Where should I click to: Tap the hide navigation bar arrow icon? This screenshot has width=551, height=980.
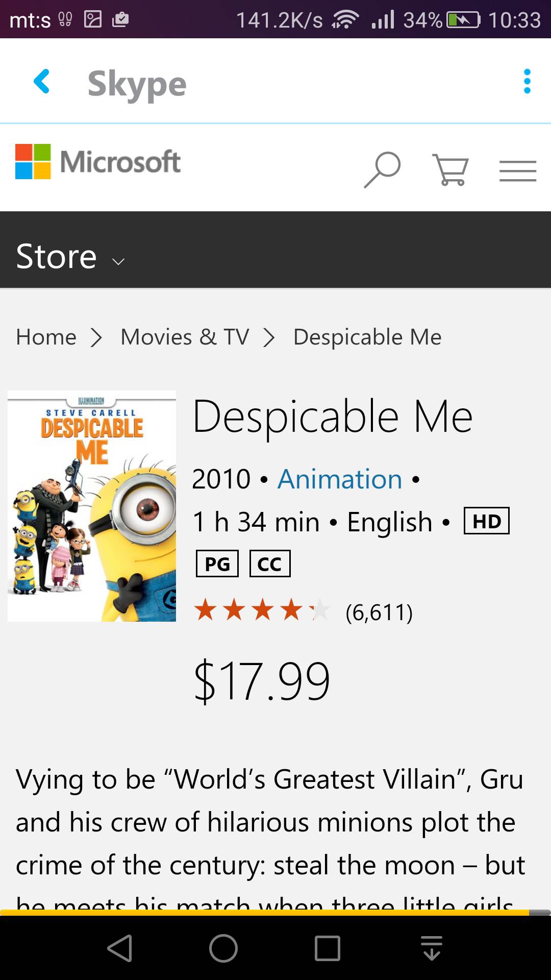pos(432,948)
